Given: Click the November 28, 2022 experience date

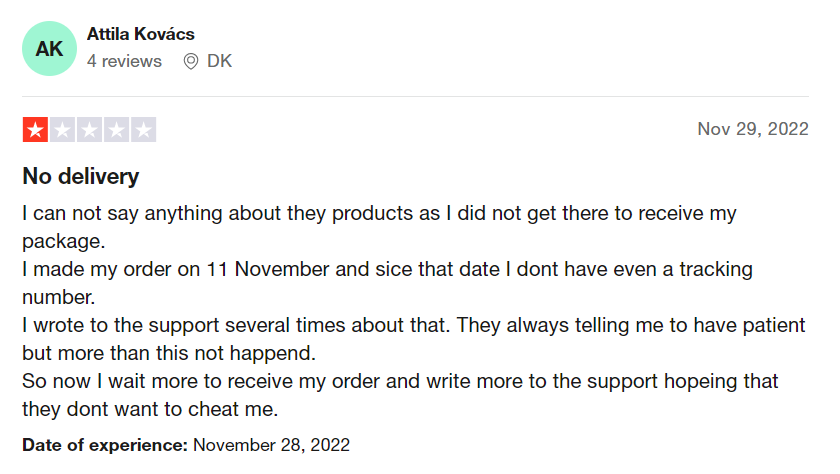Looking at the screenshot, I should tap(271, 443).
